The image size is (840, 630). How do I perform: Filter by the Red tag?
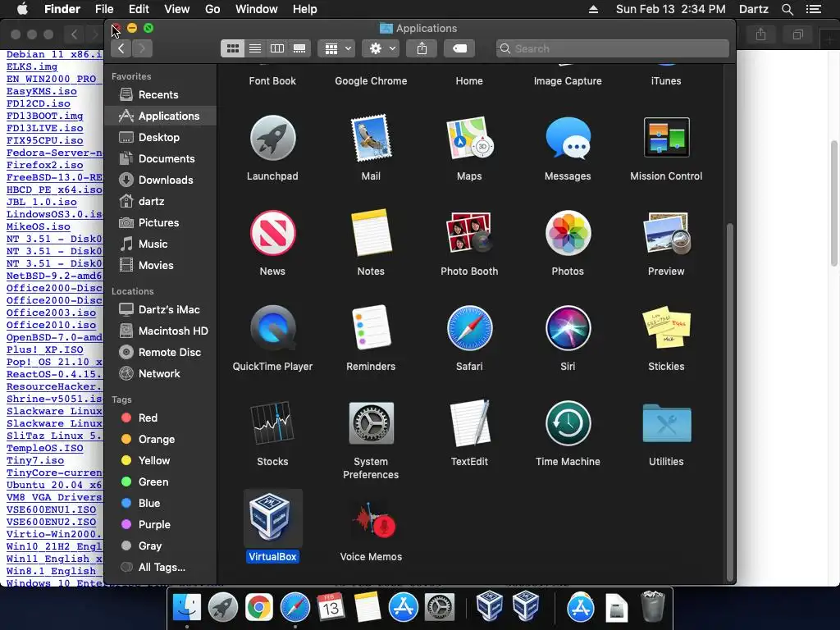click(161, 418)
